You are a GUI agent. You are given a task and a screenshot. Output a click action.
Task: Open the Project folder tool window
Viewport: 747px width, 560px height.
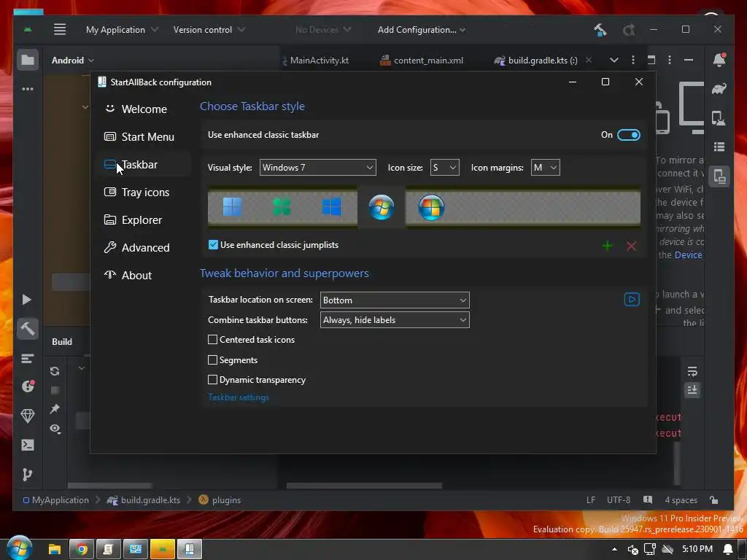[28, 60]
